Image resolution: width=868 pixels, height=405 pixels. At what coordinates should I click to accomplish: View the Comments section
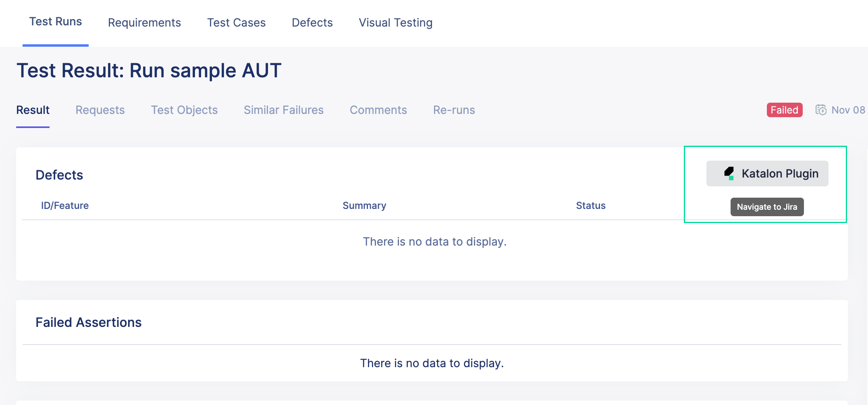(x=378, y=110)
